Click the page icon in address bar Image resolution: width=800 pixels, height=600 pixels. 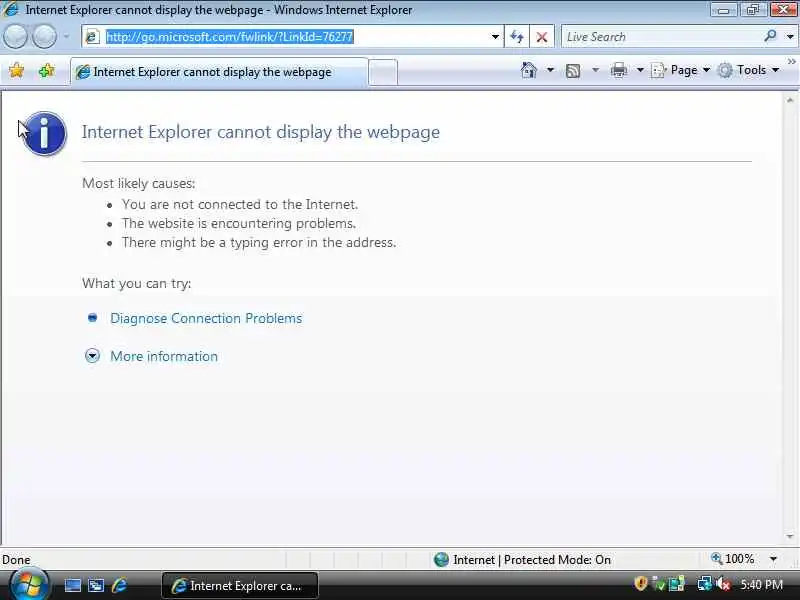point(92,37)
